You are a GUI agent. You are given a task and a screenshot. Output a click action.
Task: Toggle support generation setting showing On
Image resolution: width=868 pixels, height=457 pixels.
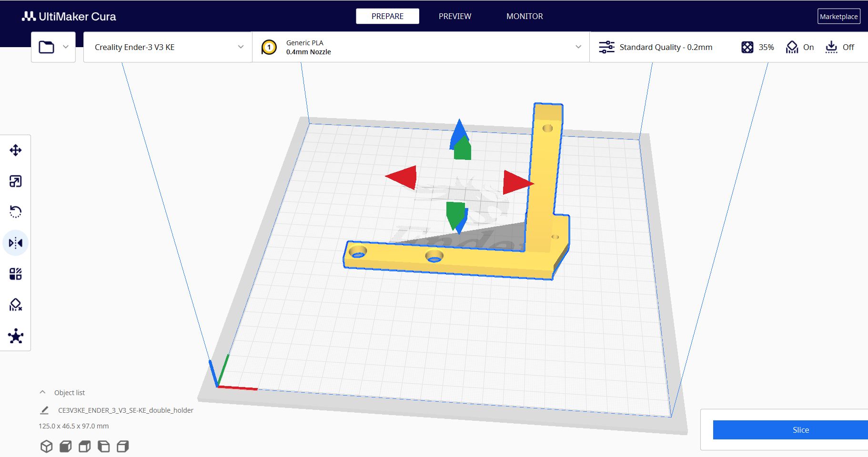[799, 47]
